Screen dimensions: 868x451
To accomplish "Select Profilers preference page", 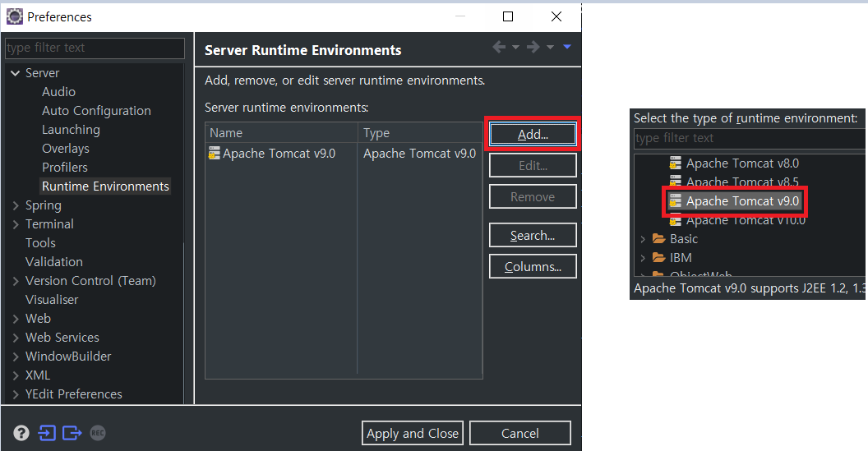I will pos(65,167).
